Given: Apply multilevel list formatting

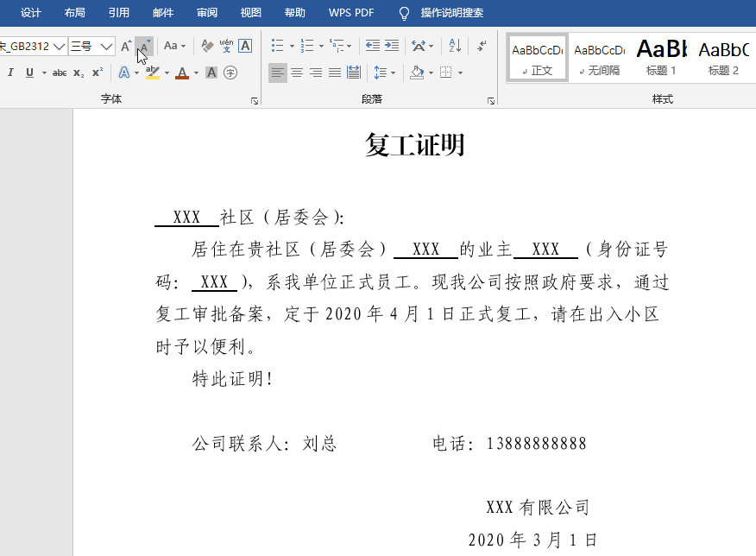Looking at the screenshot, I should coord(337,46).
